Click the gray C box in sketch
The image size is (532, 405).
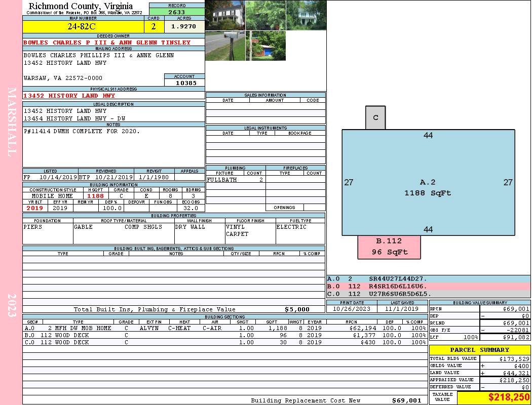375,117
